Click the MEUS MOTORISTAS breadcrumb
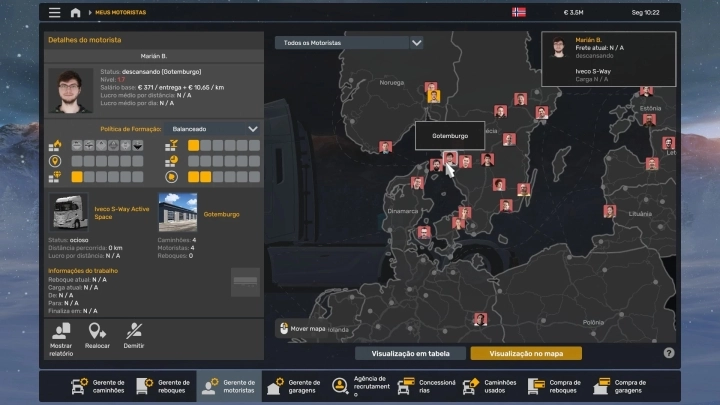 (x=120, y=12)
